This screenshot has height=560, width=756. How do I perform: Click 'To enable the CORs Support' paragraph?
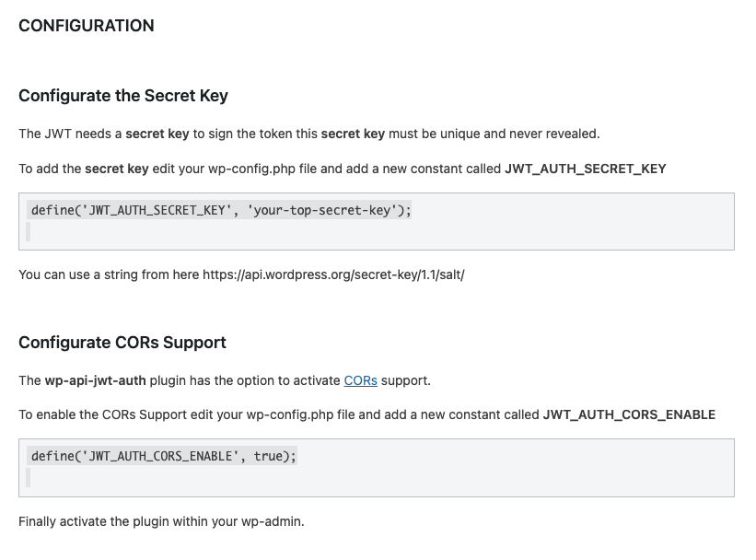[366, 414]
